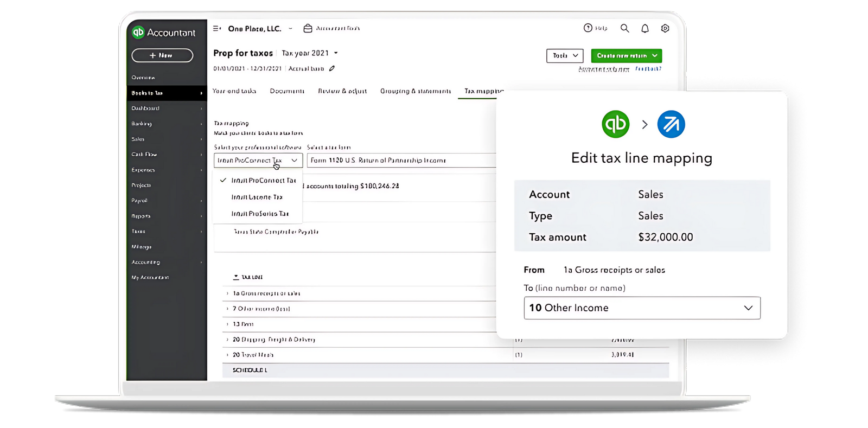The image size is (868, 428).
Task: Toggle the hamburger navigation menu icon
Action: [x=217, y=28]
